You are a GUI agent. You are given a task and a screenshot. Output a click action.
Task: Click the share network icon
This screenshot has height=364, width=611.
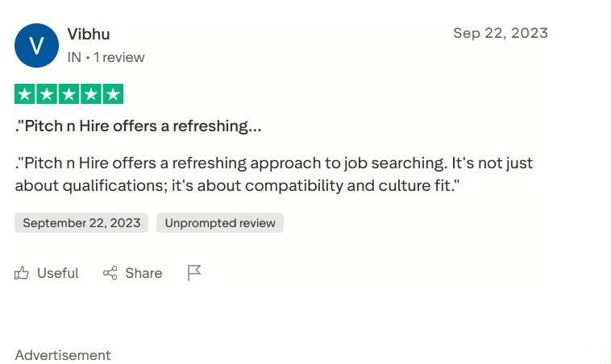pos(110,273)
